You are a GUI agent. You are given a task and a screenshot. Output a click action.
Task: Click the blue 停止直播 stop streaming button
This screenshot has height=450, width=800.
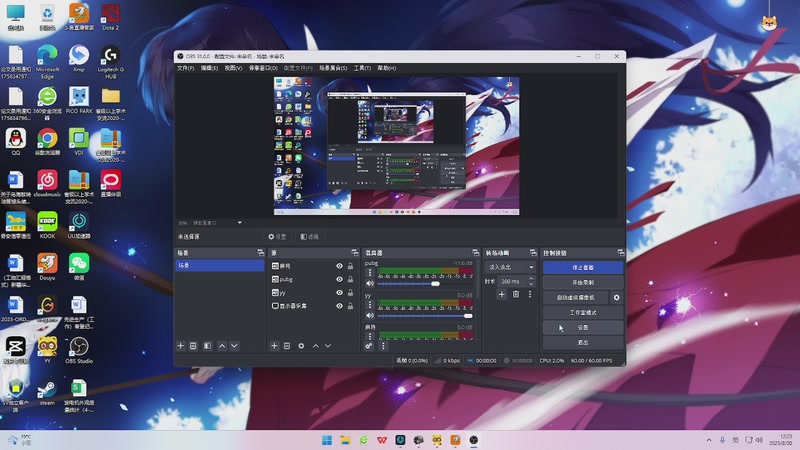(x=583, y=267)
